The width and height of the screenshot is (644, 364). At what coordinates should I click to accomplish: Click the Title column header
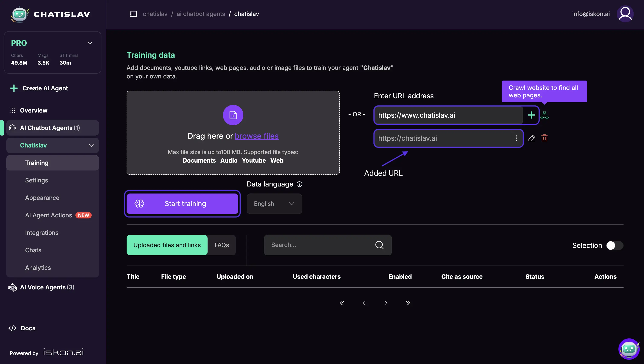click(133, 276)
